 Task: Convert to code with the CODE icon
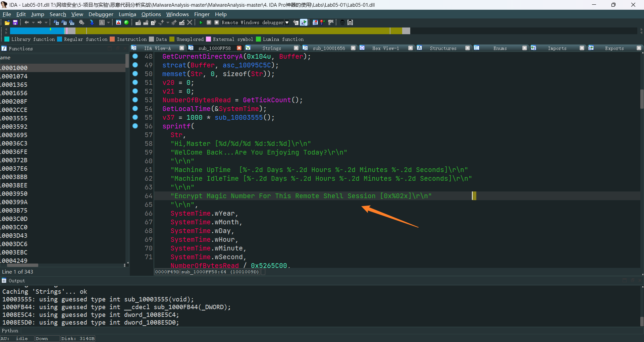[x=138, y=22]
